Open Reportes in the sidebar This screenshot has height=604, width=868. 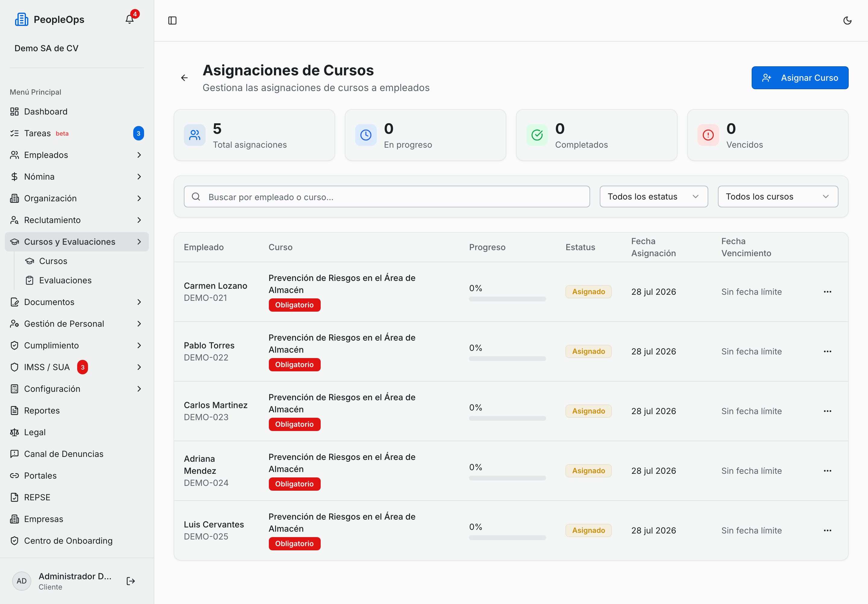click(77, 411)
